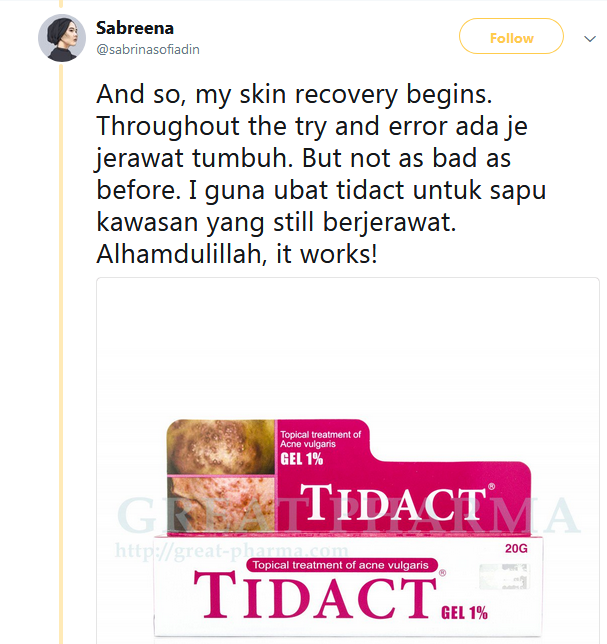This screenshot has width=607, height=644.
Task: Click the upper acne skin photo on packaging
Action: (x=221, y=447)
